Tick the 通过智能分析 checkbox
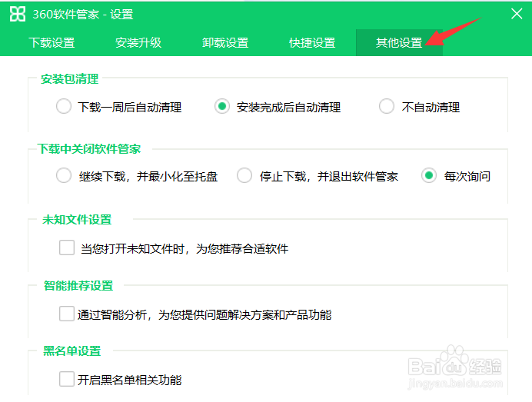532x402 pixels. point(67,314)
